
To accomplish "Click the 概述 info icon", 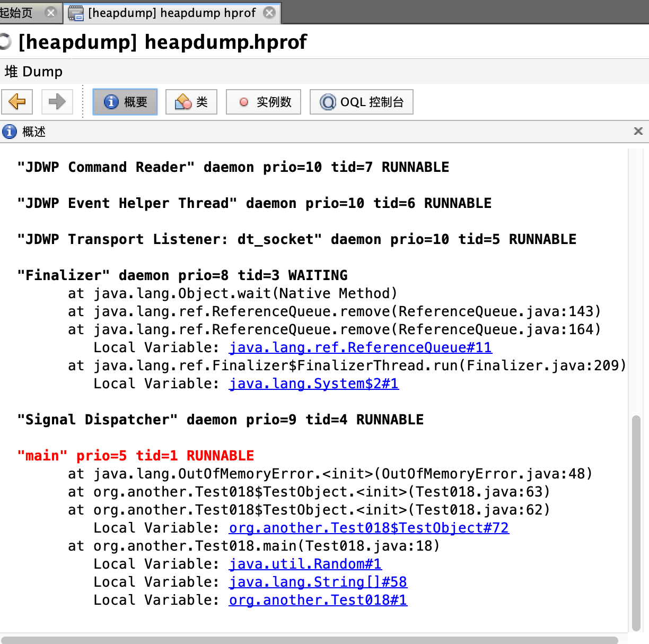I will (x=10, y=131).
